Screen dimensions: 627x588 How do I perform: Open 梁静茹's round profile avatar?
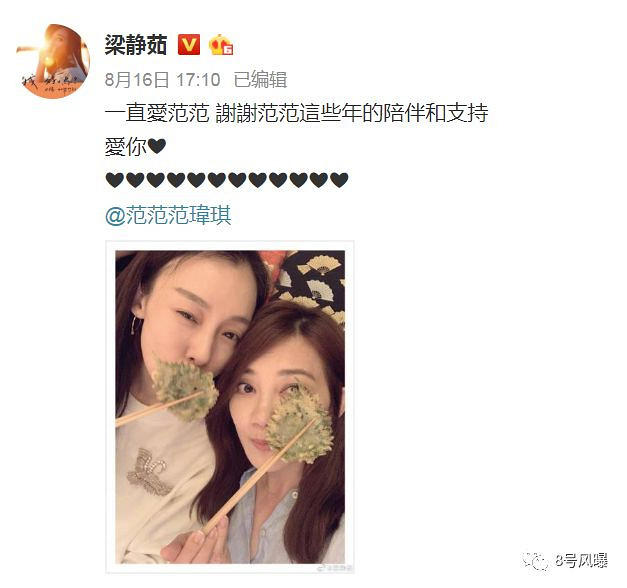(53, 61)
